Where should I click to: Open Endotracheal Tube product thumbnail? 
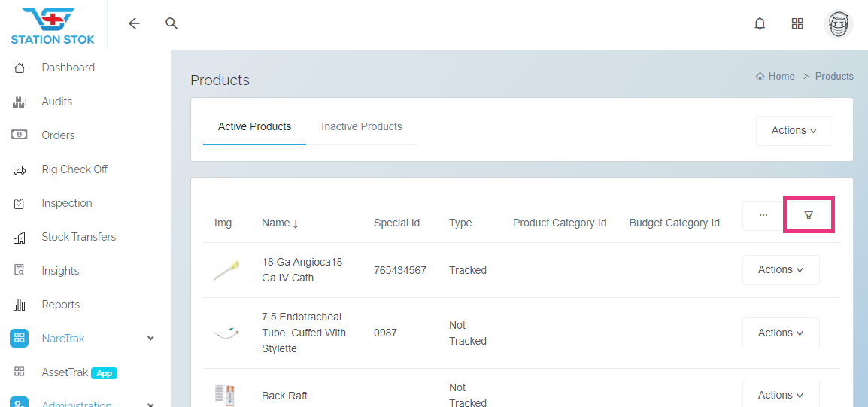click(x=227, y=333)
